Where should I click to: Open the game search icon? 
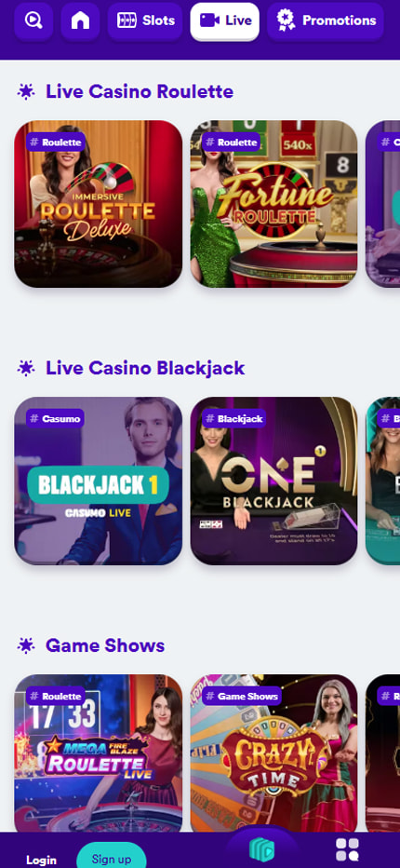tap(33, 21)
